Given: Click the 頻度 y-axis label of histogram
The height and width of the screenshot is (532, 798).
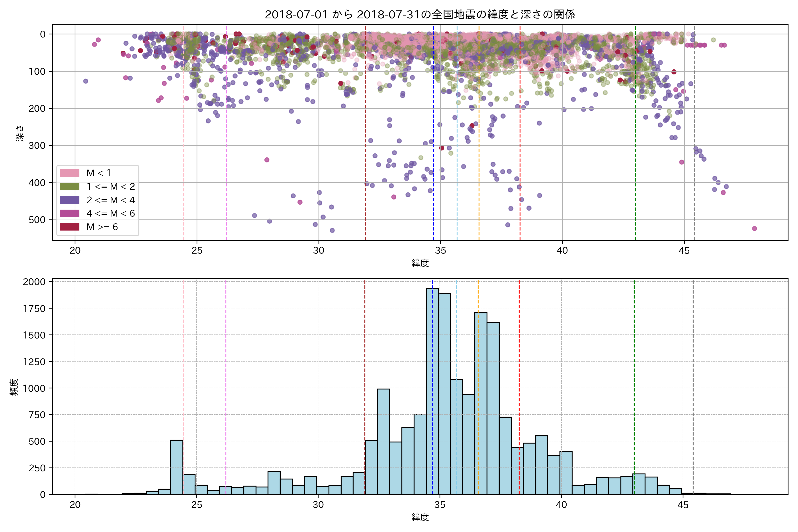Looking at the screenshot, I should pos(14,387).
